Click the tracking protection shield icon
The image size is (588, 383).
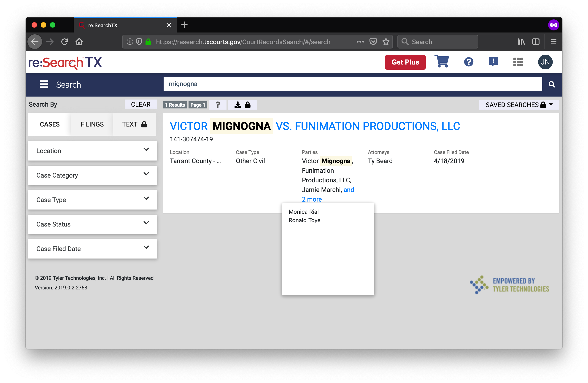139,42
